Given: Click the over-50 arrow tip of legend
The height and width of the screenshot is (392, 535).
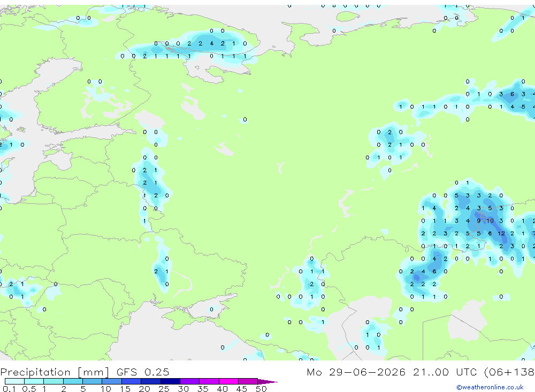Looking at the screenshot, I should pyautogui.click(x=267, y=382).
